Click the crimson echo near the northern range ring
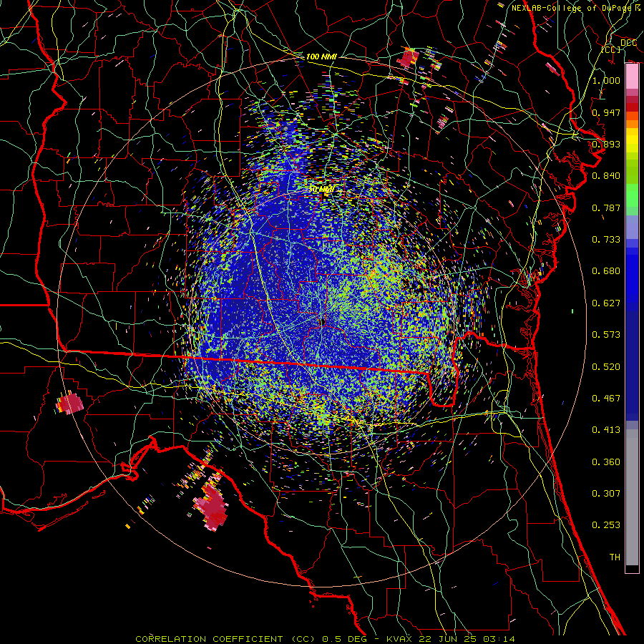The height and width of the screenshot is (644, 644). tap(409, 59)
